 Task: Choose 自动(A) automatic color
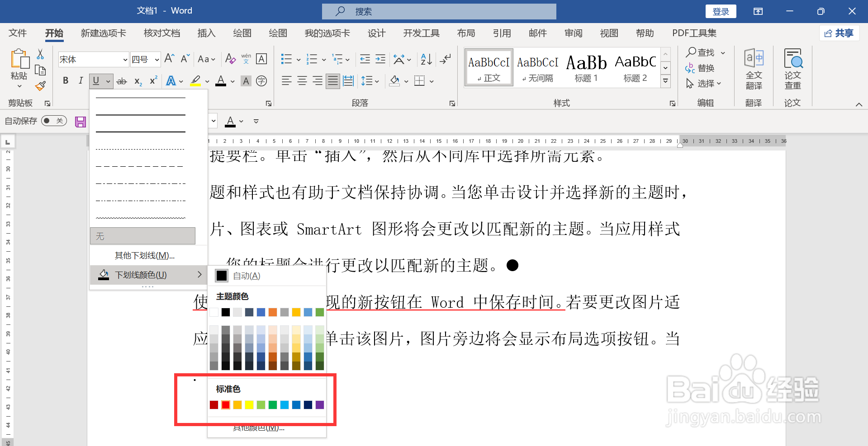(x=267, y=276)
